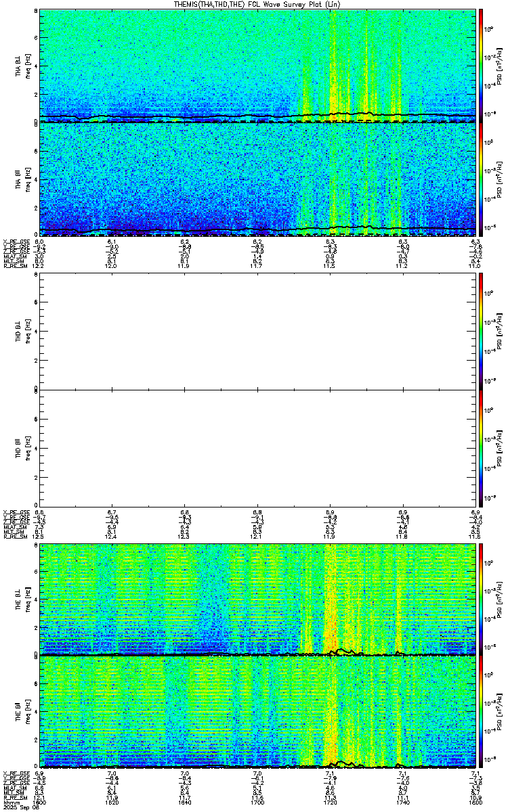The image size is (508, 812).
Task: Click the THA BII freq [Hz] axis label
Action: 27,179
